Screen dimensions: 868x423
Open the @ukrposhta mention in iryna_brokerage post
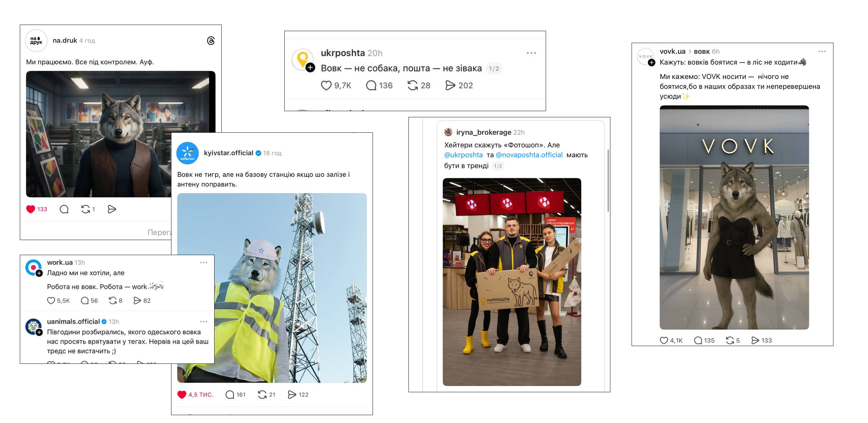click(463, 155)
